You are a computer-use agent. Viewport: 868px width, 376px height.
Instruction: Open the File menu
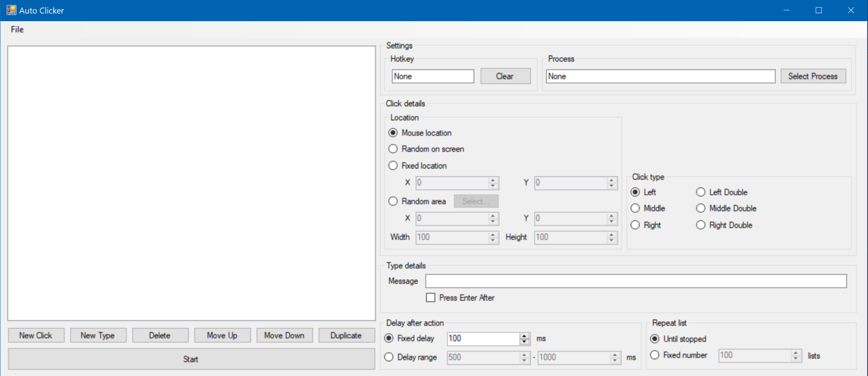16,29
